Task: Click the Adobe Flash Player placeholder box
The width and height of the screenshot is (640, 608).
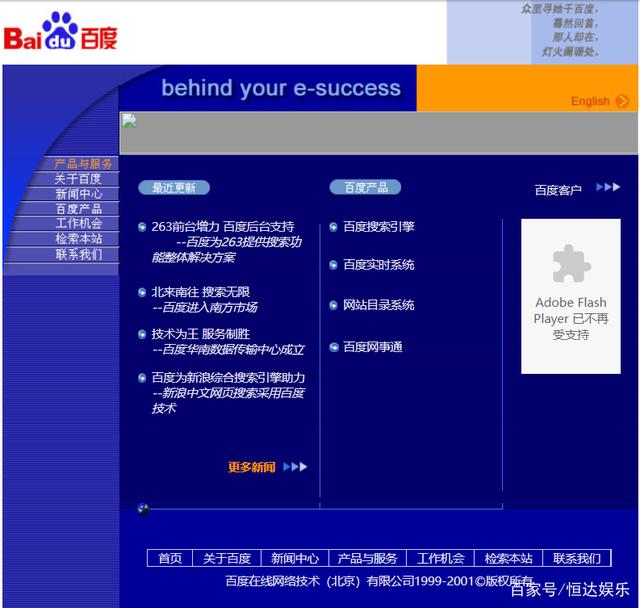Action: coord(571,296)
